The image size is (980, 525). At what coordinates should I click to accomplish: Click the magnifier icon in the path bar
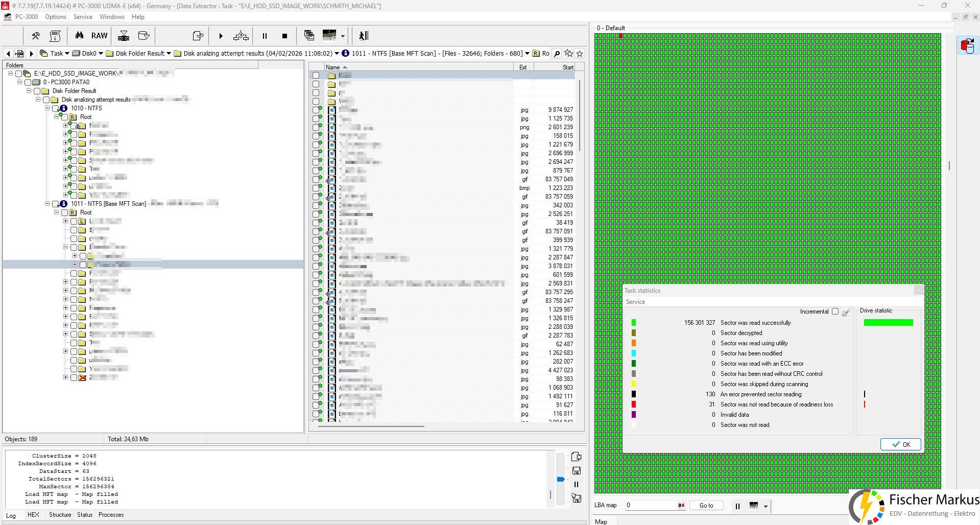coord(557,54)
